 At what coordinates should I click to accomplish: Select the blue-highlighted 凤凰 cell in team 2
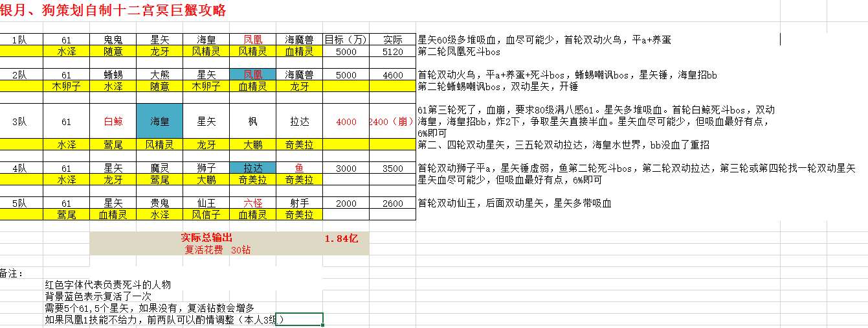pyautogui.click(x=252, y=75)
